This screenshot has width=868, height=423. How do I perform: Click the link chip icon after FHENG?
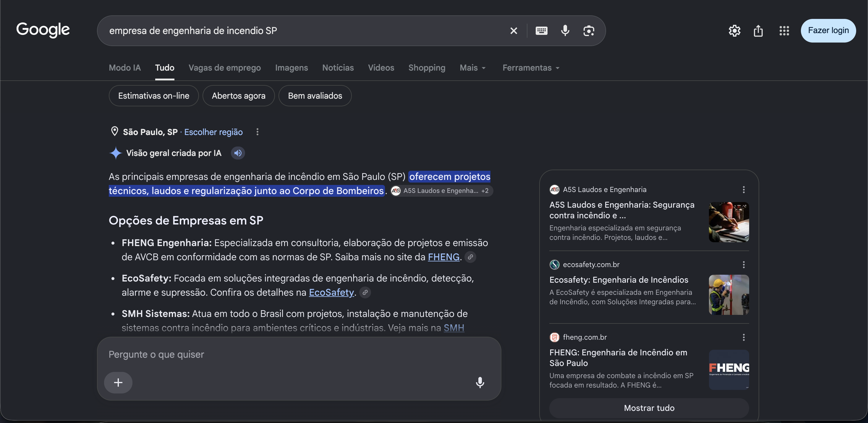[470, 257]
